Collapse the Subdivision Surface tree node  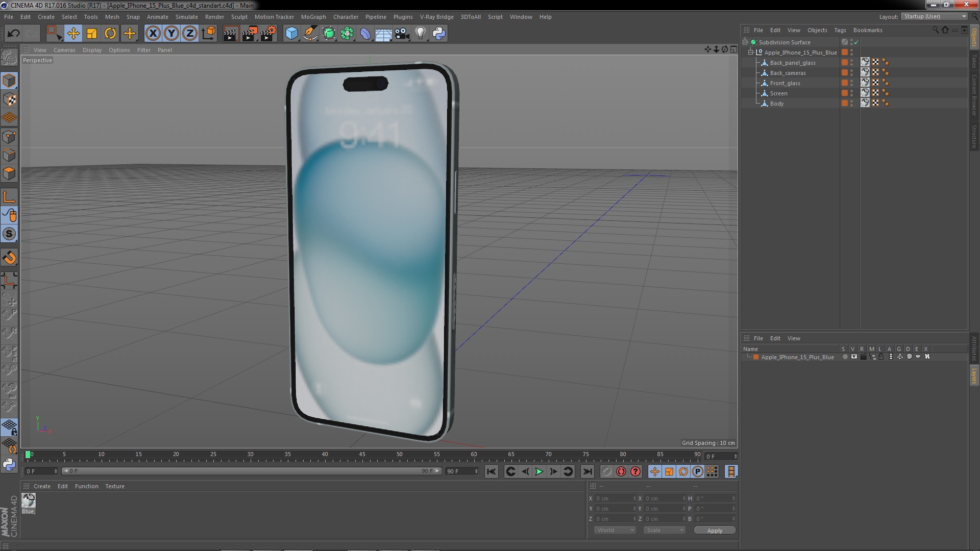[x=746, y=42]
